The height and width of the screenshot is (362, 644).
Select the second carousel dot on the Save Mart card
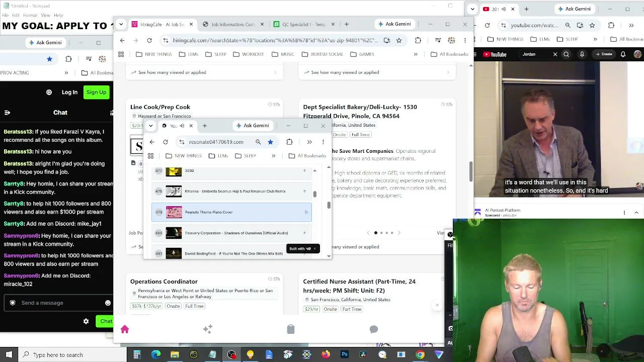[x=381, y=233]
